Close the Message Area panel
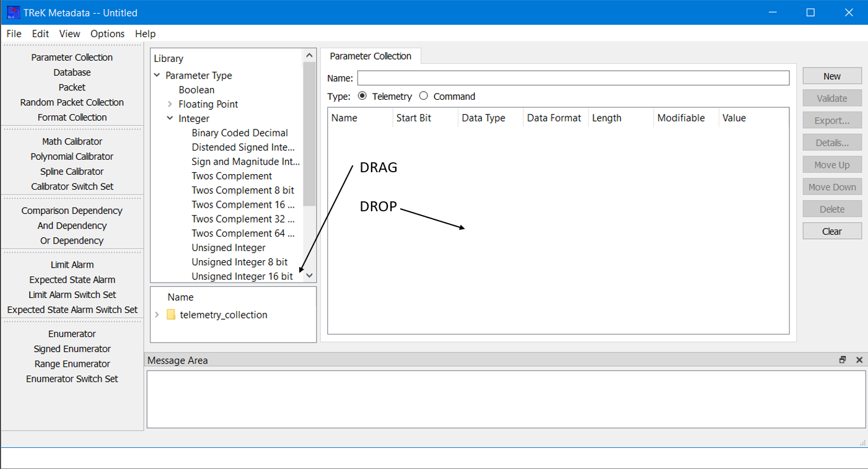 (859, 360)
